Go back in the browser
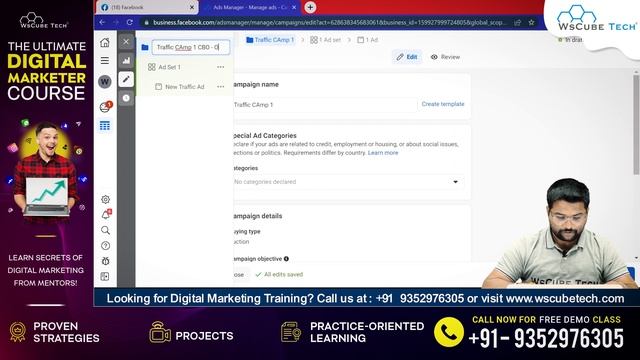The image size is (640, 360). click(102, 22)
